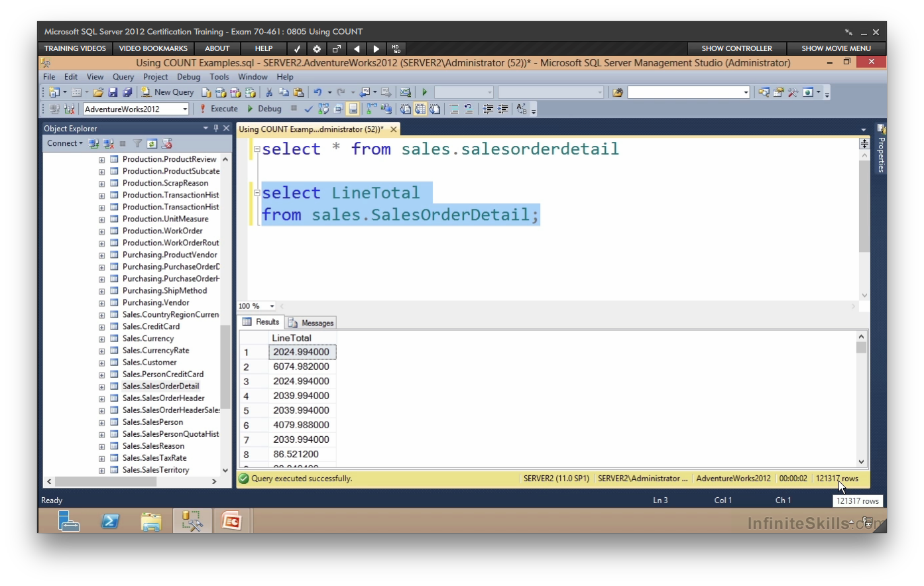Open the 100 % zoom dropdown
Viewport: 924px width, 586px height.
tap(272, 306)
